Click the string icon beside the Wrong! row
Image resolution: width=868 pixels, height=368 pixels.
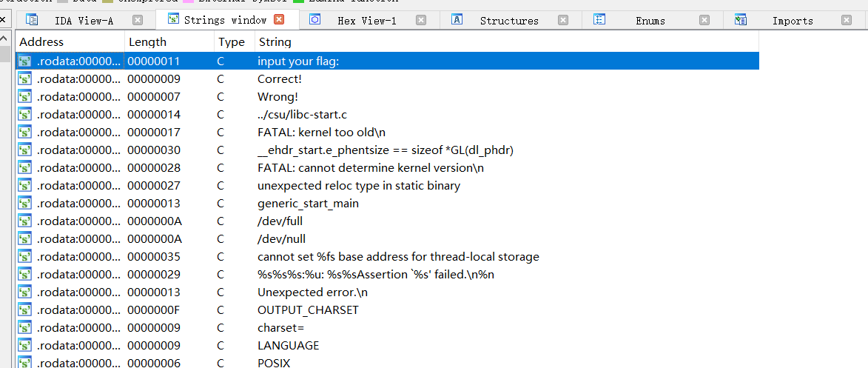tap(24, 96)
